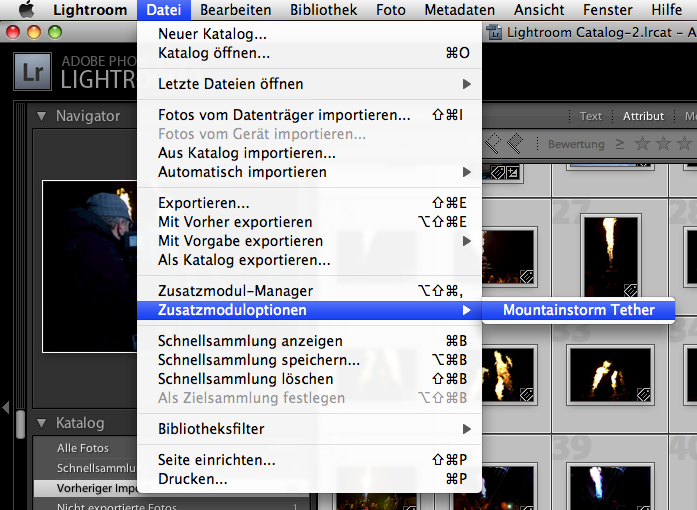697x510 pixels.
Task: Click keyword badge on cell 33 thumbnail
Action: (643, 394)
